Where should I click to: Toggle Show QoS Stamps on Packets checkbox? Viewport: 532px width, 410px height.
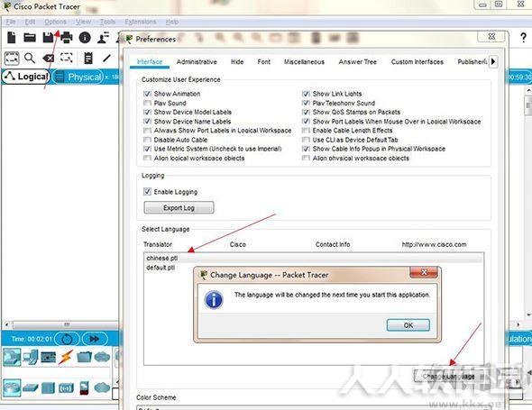click(306, 113)
